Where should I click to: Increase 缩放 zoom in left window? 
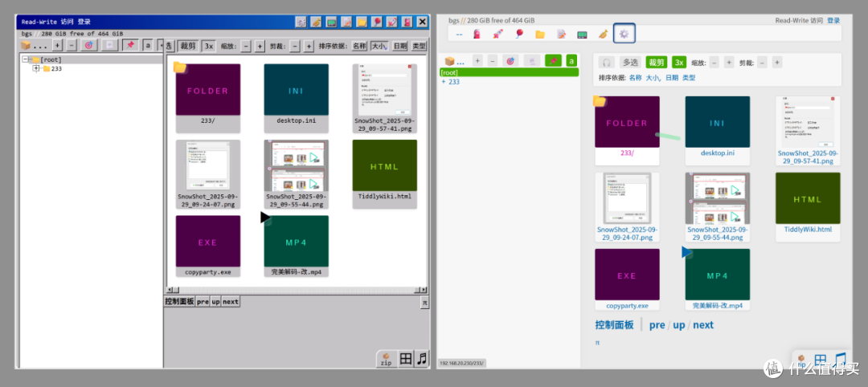coord(260,47)
